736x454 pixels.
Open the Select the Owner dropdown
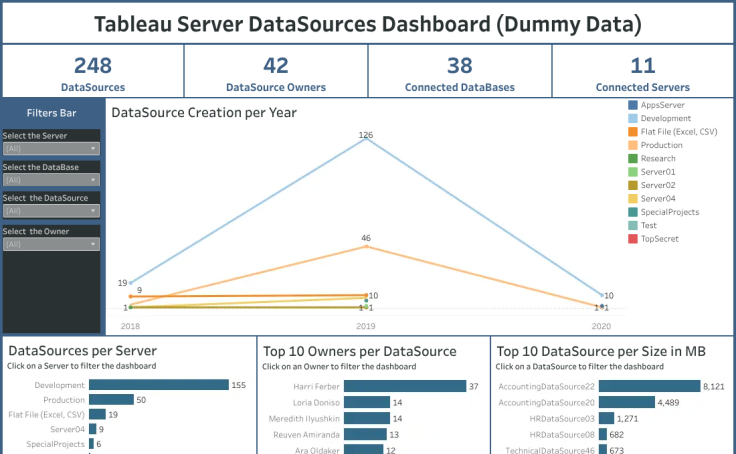[x=51, y=245]
